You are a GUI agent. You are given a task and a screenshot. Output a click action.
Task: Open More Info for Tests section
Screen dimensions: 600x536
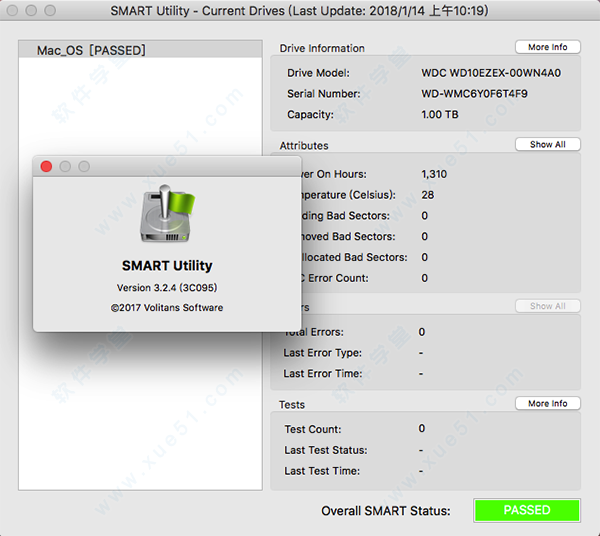pos(548,403)
